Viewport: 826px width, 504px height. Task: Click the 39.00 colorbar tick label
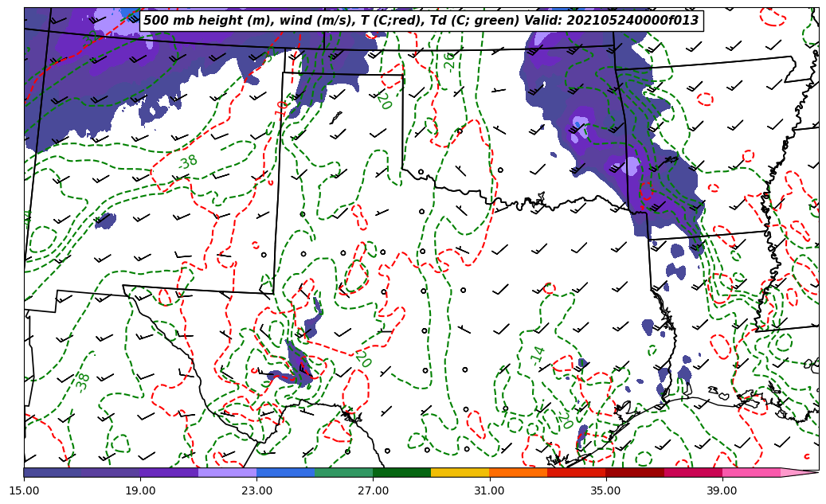[x=722, y=490]
